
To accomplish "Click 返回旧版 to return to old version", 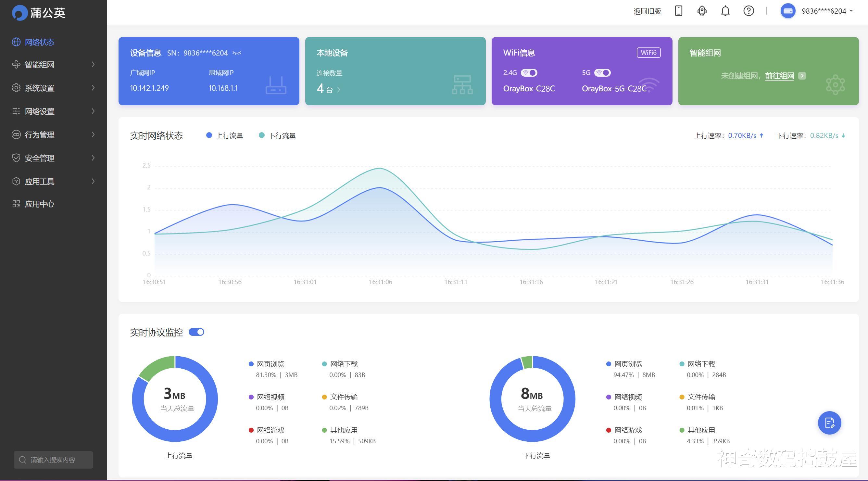I will pyautogui.click(x=647, y=11).
